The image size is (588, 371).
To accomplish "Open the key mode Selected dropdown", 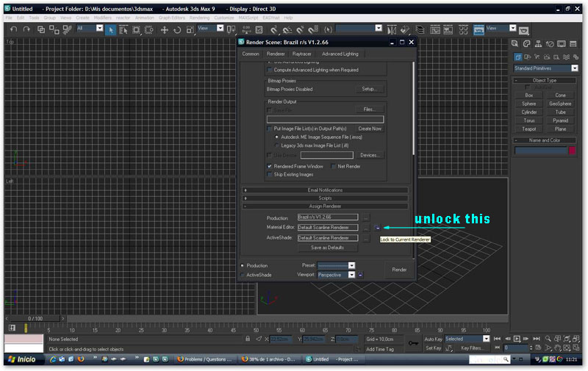I will (x=486, y=339).
